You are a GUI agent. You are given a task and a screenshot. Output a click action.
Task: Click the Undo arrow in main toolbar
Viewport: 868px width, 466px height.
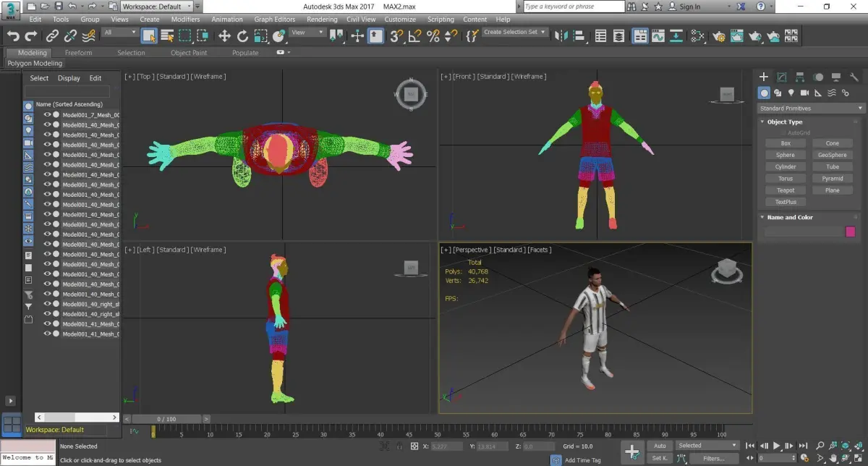click(12, 35)
